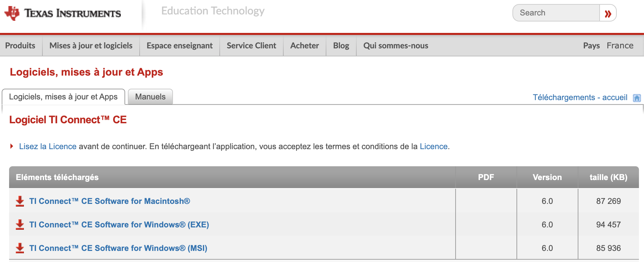This screenshot has height=262, width=644.
Task: Open the Service Client menu
Action: [251, 46]
